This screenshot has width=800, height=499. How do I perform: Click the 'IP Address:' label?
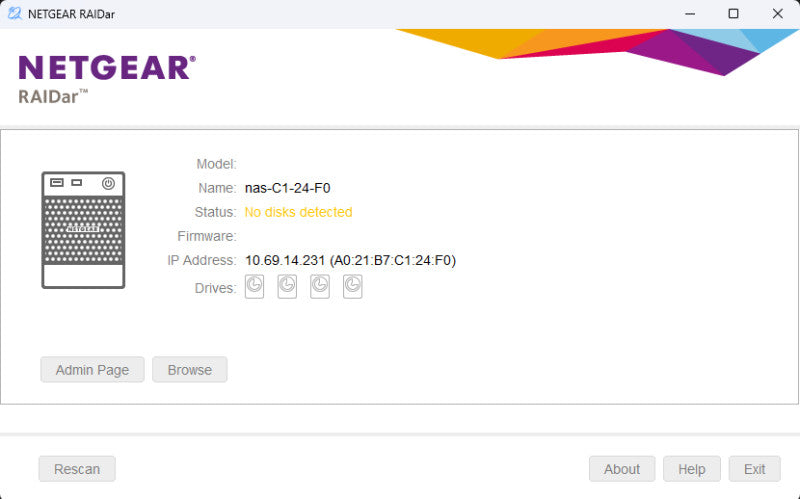202,260
